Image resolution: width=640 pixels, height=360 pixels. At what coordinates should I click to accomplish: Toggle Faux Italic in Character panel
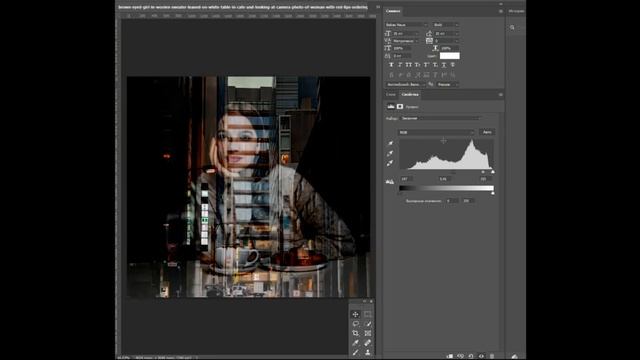(x=400, y=65)
